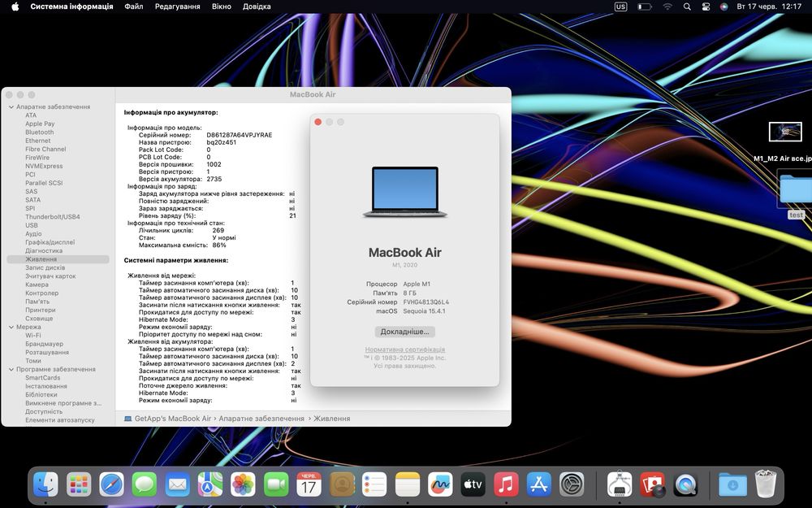Select Інсталювання under software
Screen dimensions: 812x508
pyautogui.click(x=46, y=386)
